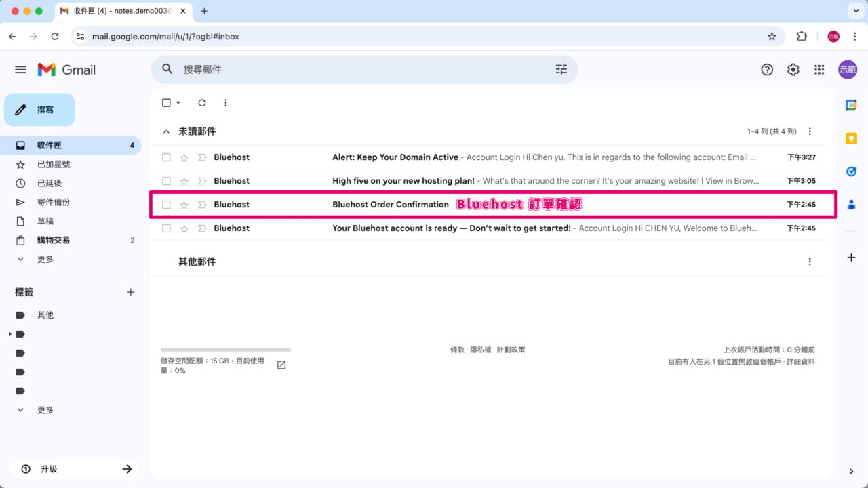Open Google Calendar in the side panel
Screen dimensions: 868x488
pyautogui.click(x=851, y=105)
